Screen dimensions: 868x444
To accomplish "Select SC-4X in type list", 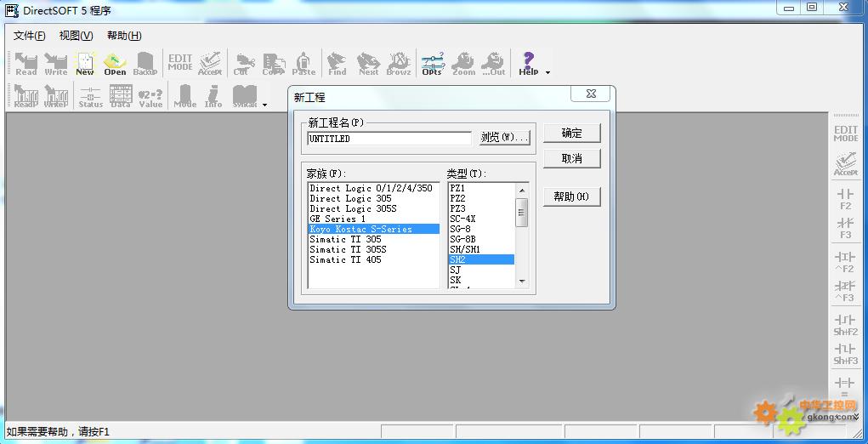I will pyautogui.click(x=481, y=219).
